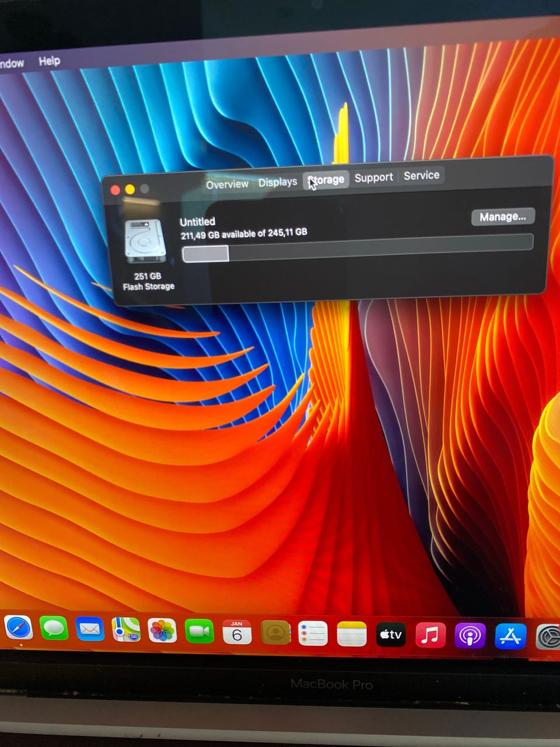
Task: Open the App Store icon
Action: click(510, 637)
